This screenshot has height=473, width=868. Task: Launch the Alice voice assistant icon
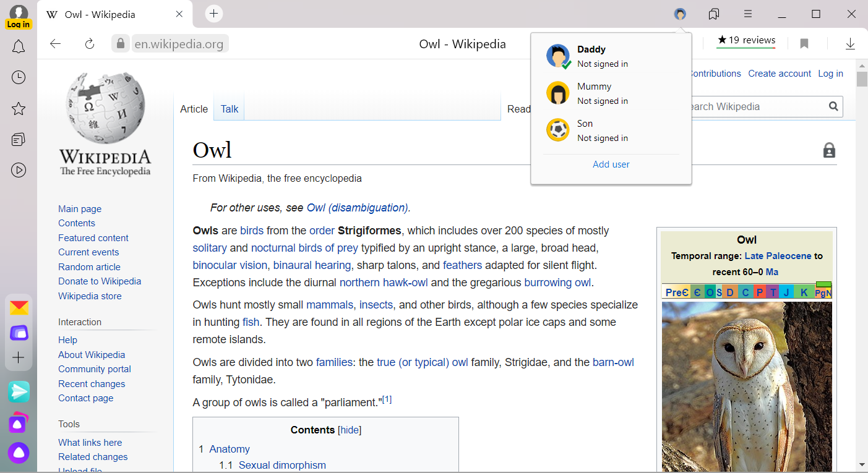click(19, 453)
